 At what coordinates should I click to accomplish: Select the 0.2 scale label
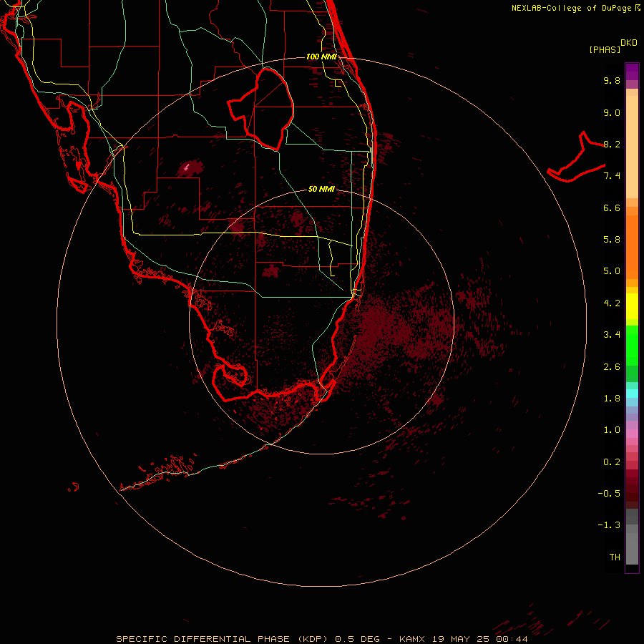[x=612, y=462]
